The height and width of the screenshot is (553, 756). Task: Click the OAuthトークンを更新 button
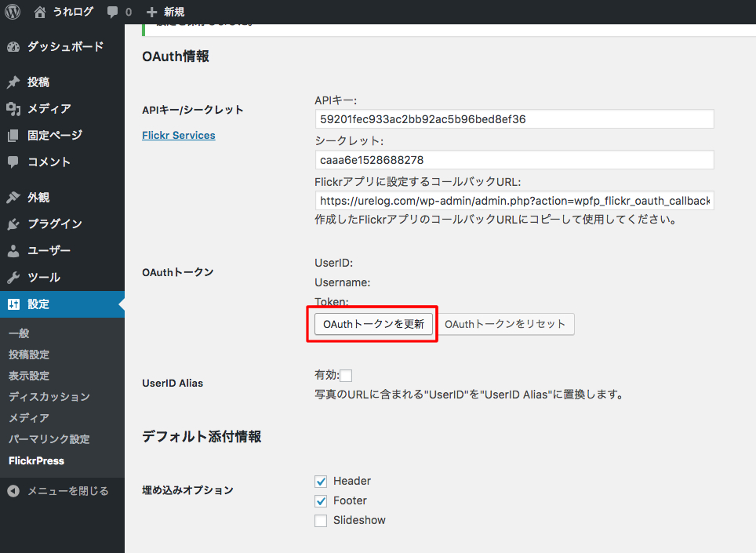pos(373,324)
